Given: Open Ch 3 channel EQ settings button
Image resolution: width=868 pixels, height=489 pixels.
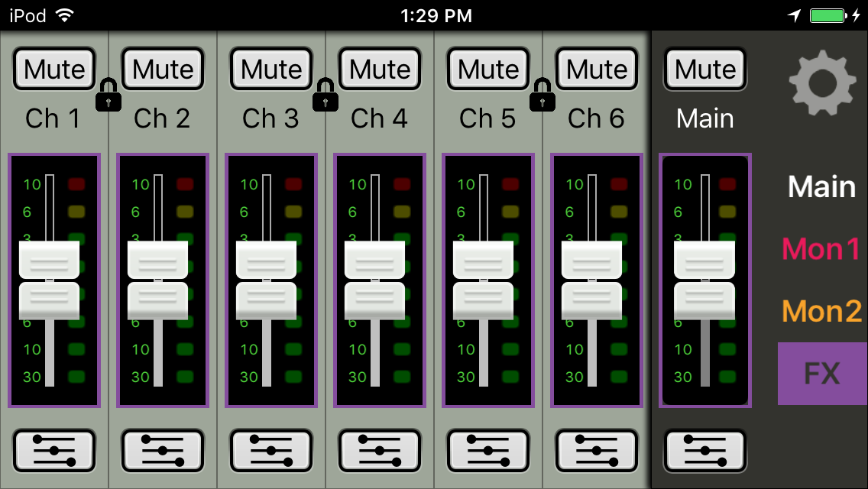Looking at the screenshot, I should (x=271, y=450).
